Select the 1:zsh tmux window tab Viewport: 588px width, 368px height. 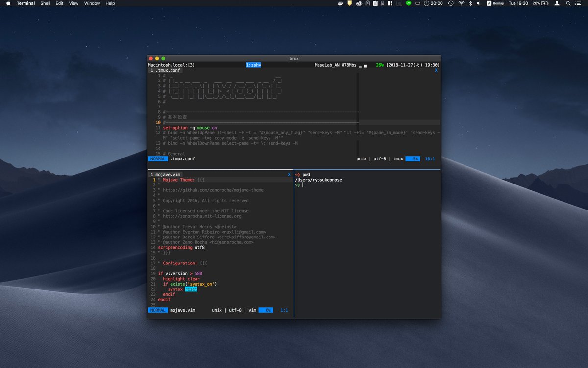(x=253, y=65)
